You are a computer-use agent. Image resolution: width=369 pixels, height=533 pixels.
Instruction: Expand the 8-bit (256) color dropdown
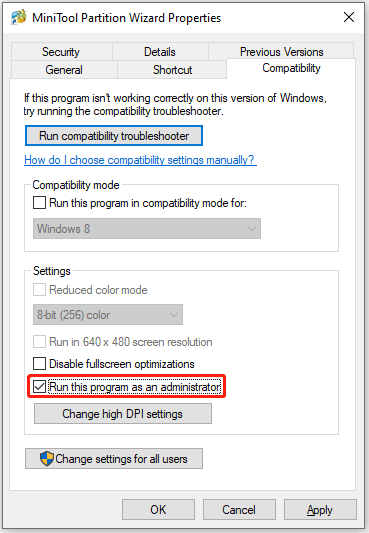pos(108,315)
